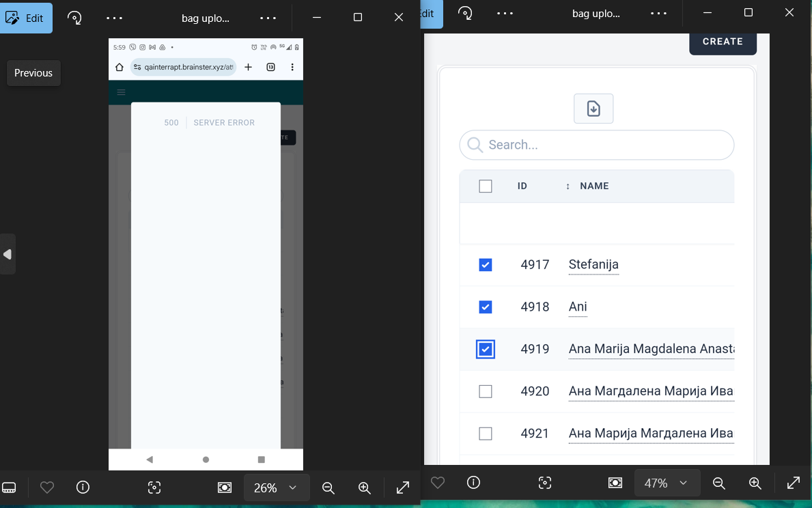Show file info in left window
This screenshot has height=508, width=812.
click(83, 488)
